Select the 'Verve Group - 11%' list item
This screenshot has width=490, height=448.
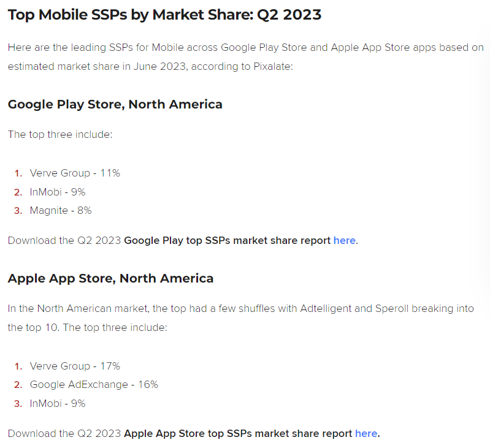click(x=75, y=173)
